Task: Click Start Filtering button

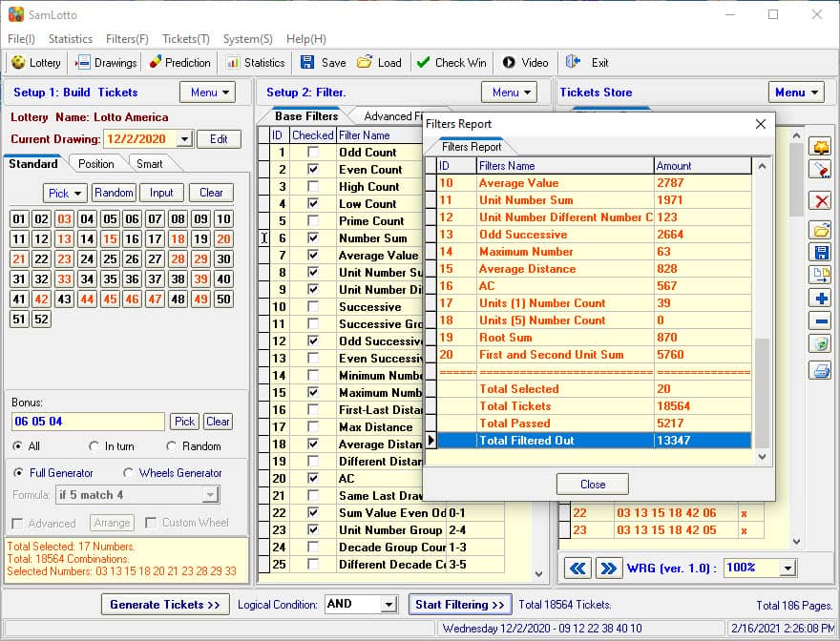Action: pyautogui.click(x=460, y=605)
